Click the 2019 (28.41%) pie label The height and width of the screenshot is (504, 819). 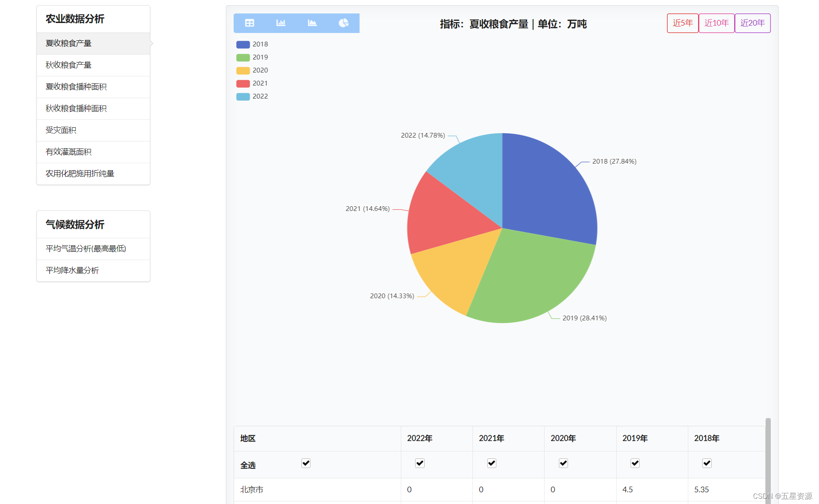click(585, 318)
